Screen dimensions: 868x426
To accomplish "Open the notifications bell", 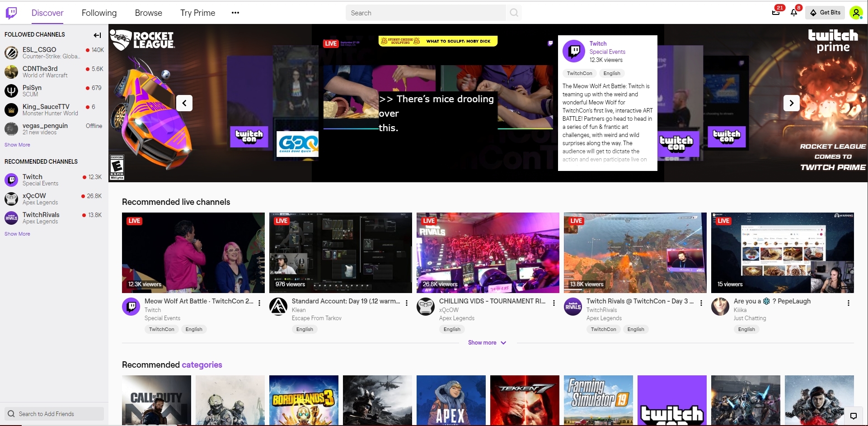I will (794, 13).
